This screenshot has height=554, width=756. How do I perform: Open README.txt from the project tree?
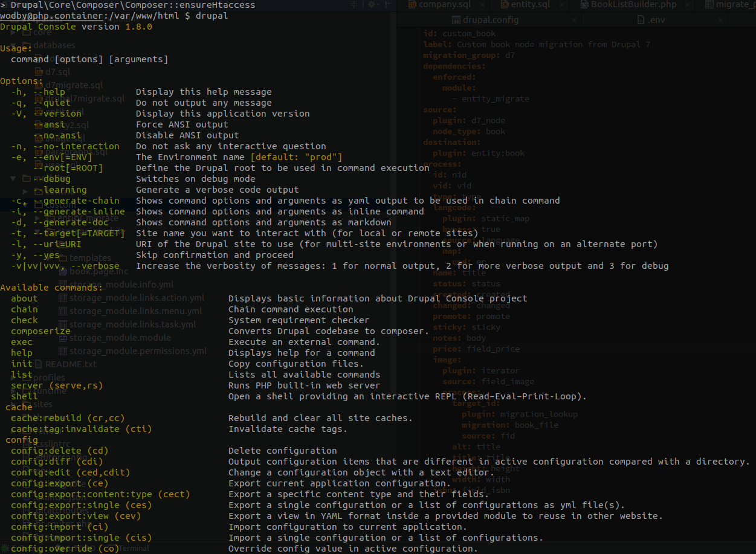[x=71, y=364]
